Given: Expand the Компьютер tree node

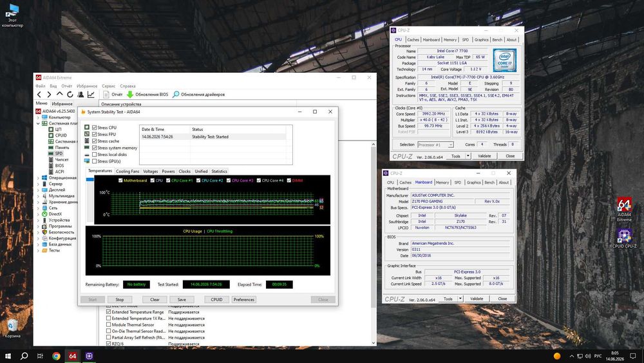Looking at the screenshot, I should point(38,117).
